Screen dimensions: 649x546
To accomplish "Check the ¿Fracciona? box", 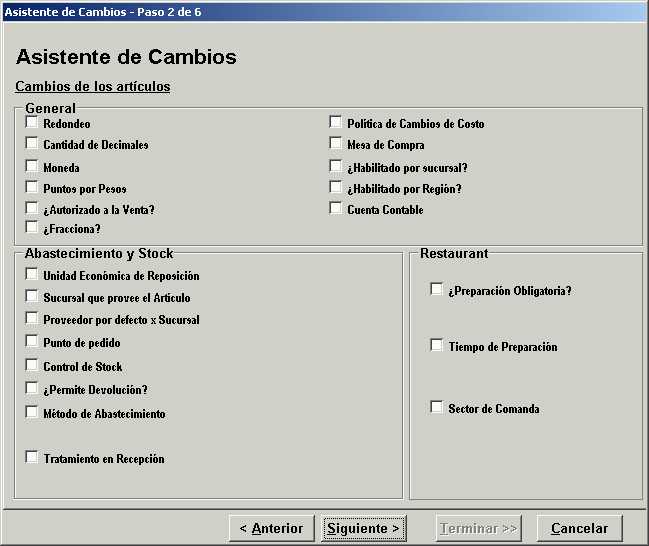I will pyautogui.click(x=32, y=228).
